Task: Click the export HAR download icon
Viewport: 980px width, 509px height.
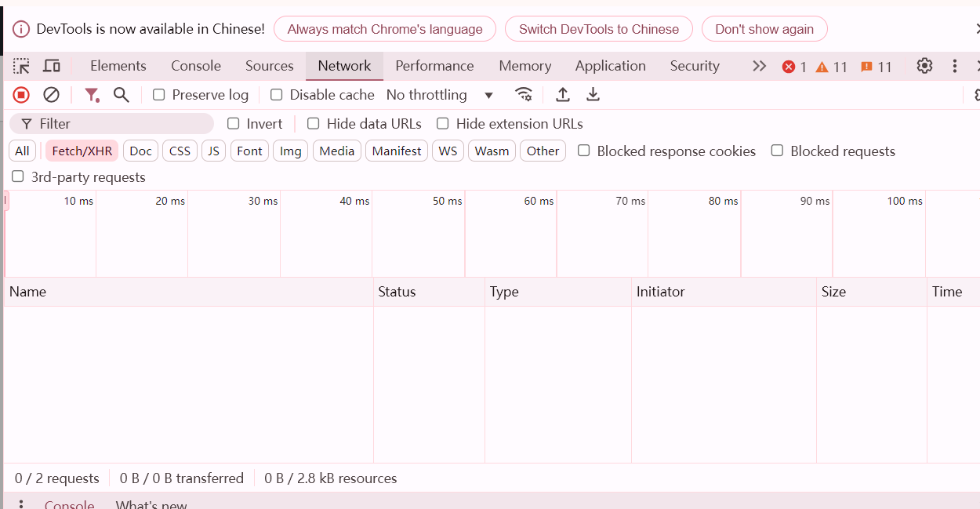Action: pos(593,95)
